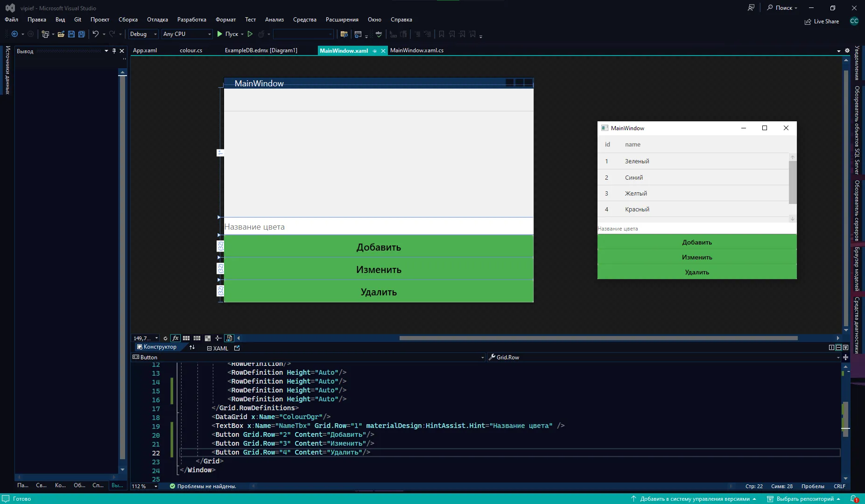865x504 pixels.
Task: Click the navigate backward arrow icon
Action: point(14,34)
